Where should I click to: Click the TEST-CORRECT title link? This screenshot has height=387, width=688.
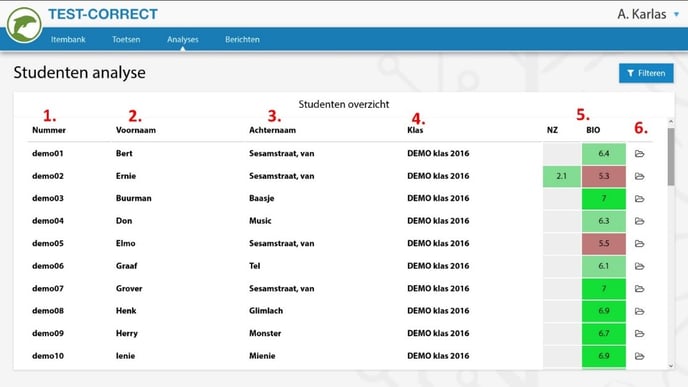103,14
